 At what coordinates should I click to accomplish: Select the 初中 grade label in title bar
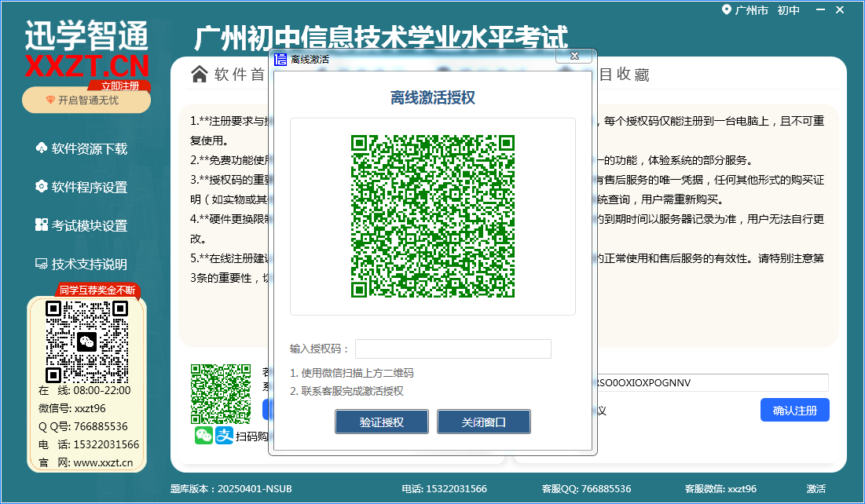click(788, 10)
